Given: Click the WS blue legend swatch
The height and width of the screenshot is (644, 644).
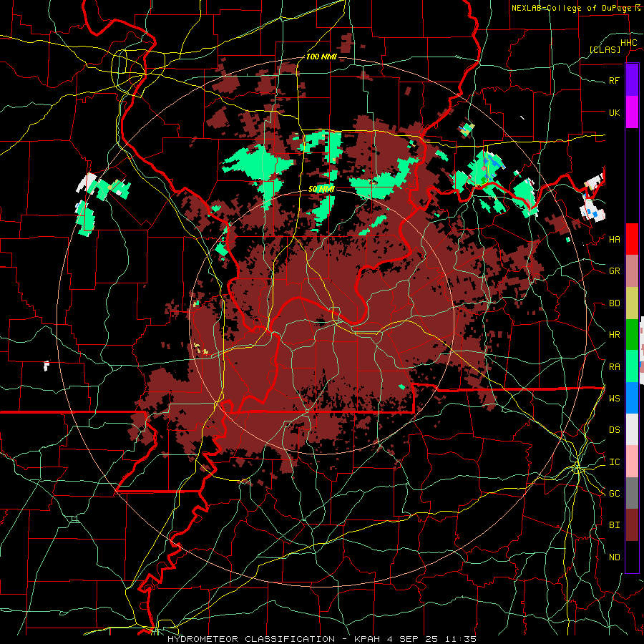Looking at the screenshot, I should pyautogui.click(x=632, y=398).
